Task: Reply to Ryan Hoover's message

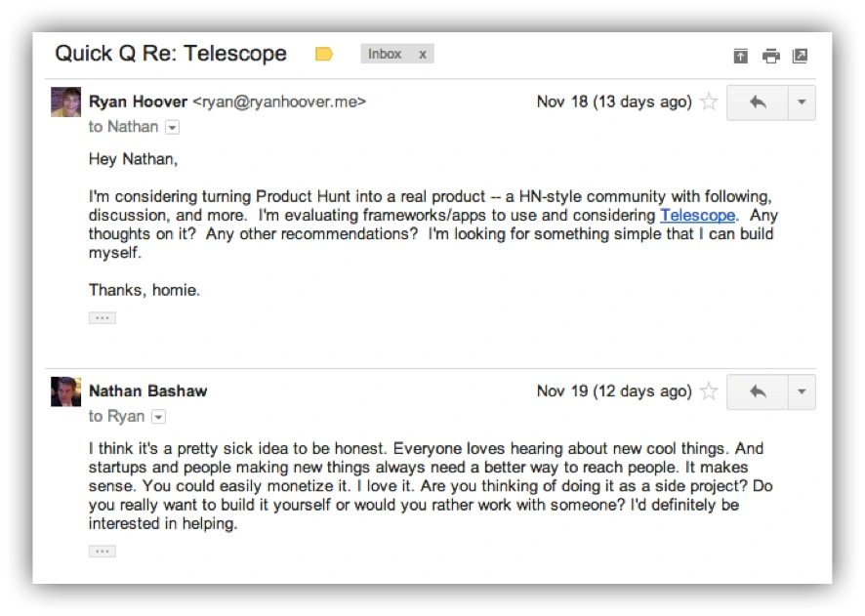Action: (757, 102)
